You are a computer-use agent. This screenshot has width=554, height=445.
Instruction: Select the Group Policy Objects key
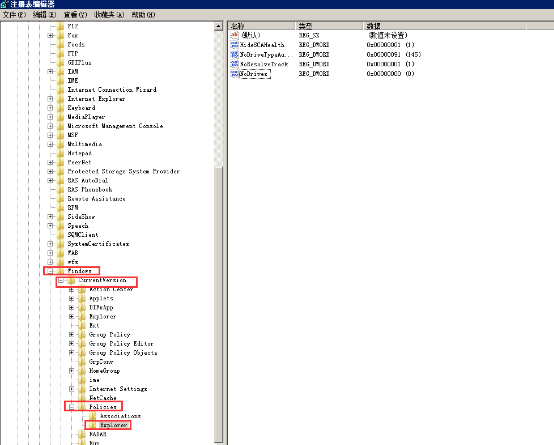tap(123, 353)
